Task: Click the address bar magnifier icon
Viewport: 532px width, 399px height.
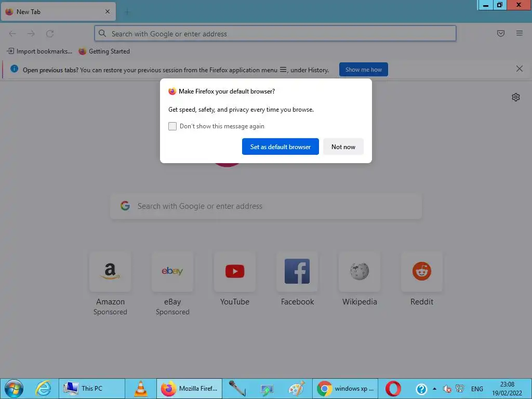Action: point(102,33)
